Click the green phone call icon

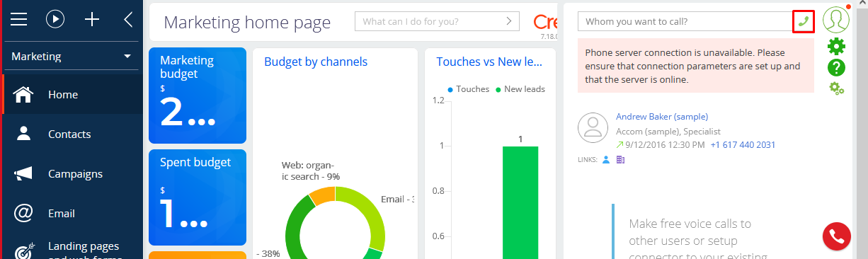coord(803,22)
